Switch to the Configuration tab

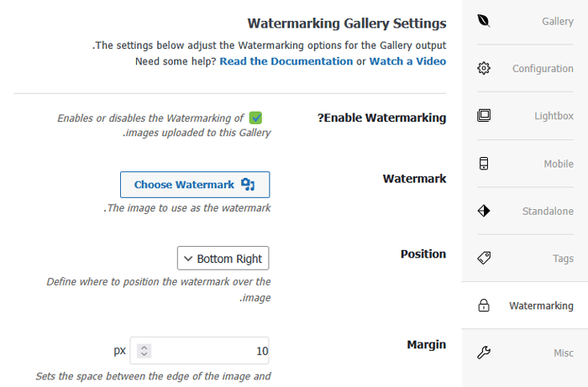point(543,69)
